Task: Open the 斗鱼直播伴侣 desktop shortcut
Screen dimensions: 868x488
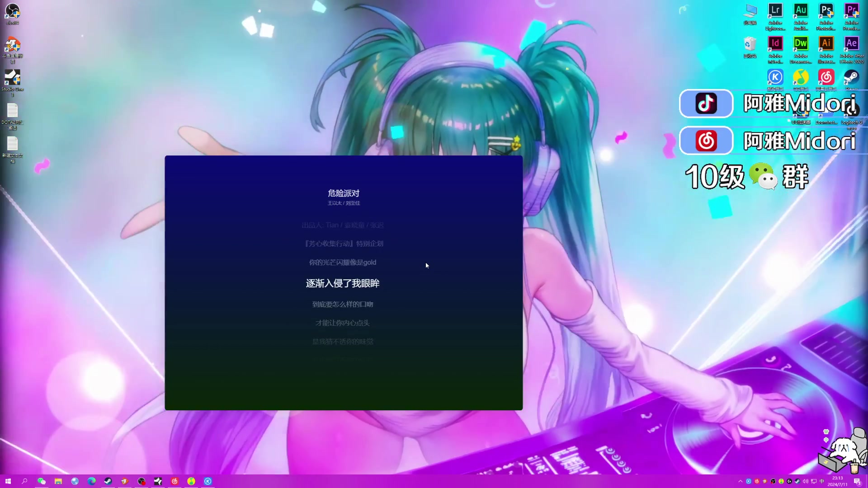Action: pos(12,50)
